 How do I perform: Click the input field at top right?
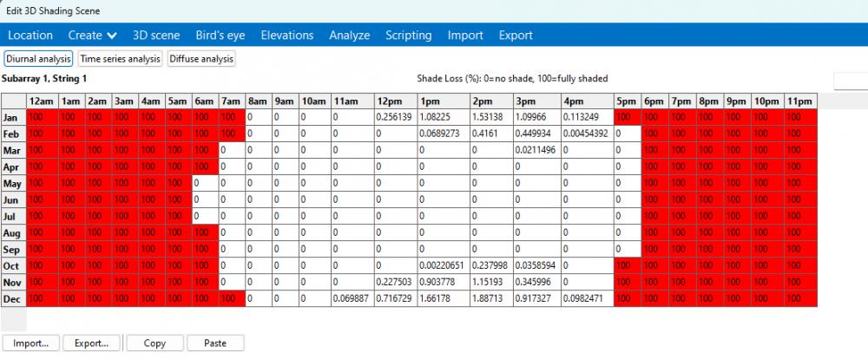851,81
